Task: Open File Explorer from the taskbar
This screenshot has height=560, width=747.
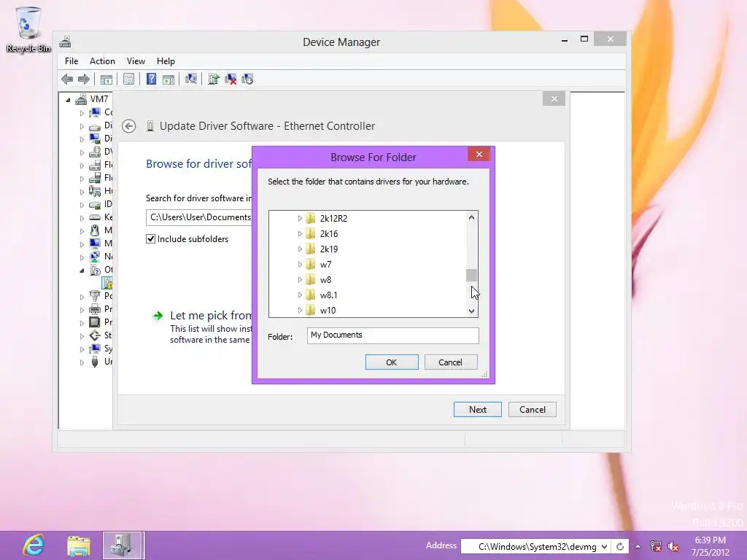Action: pos(79,545)
